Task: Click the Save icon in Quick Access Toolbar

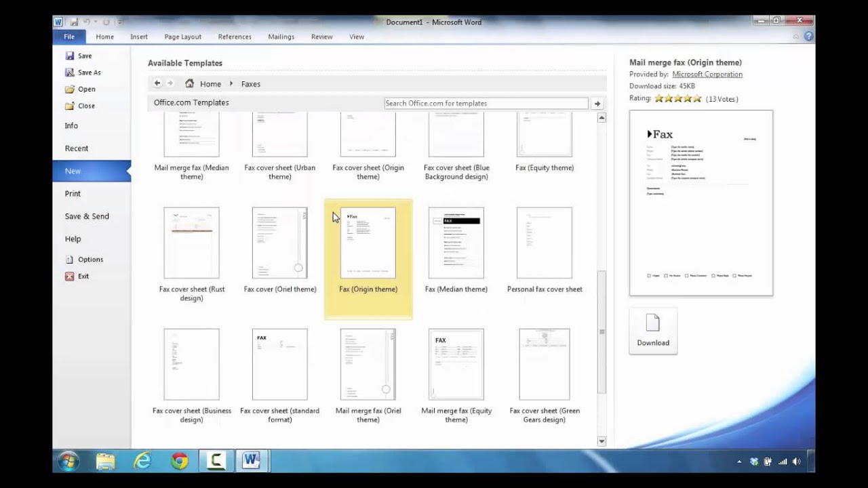Action: click(x=73, y=22)
